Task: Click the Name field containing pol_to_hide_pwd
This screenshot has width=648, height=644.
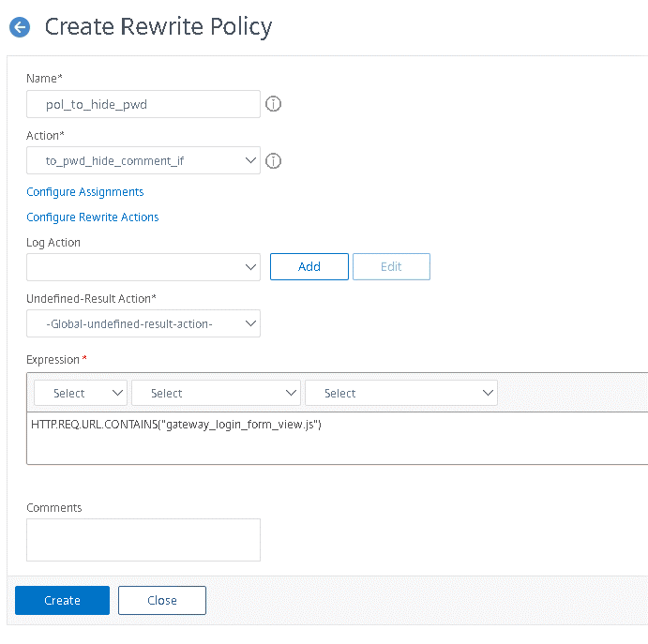Action: (143, 104)
